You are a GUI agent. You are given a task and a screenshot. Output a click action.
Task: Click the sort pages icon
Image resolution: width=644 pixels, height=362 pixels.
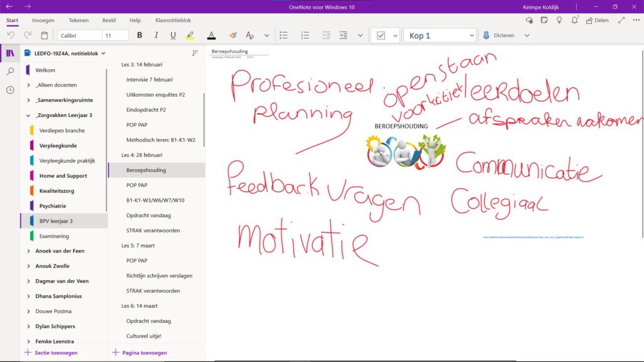pyautogui.click(x=195, y=53)
